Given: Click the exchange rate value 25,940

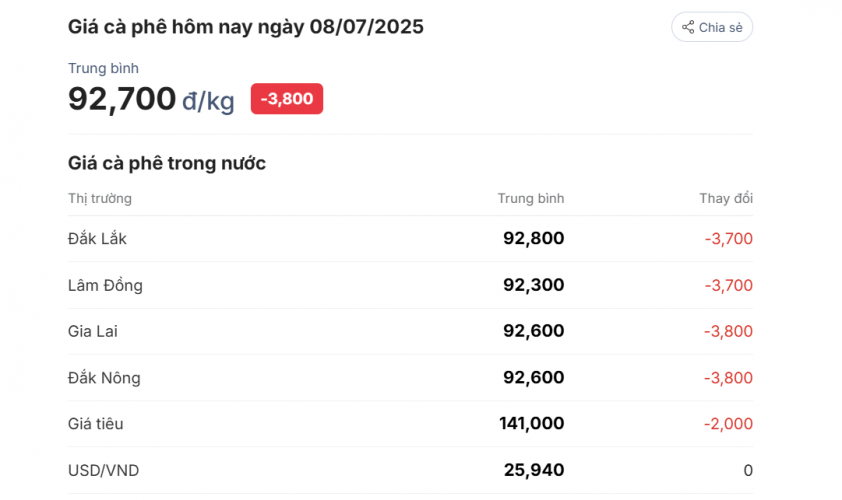Looking at the screenshot, I should click(534, 470).
